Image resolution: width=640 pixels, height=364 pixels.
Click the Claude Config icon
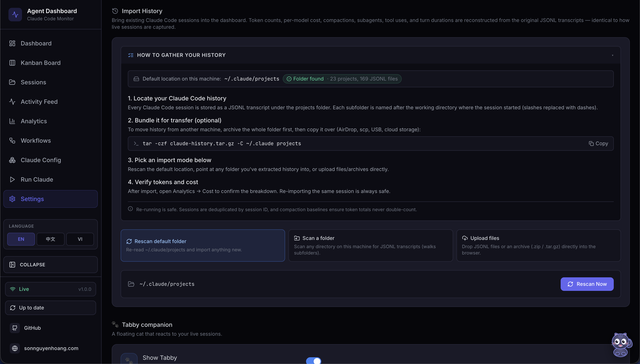point(12,160)
